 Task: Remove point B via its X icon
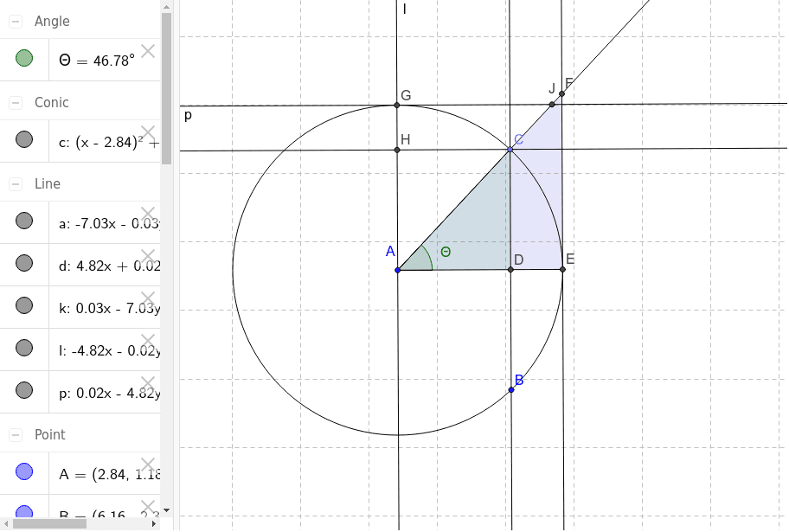[x=149, y=504]
